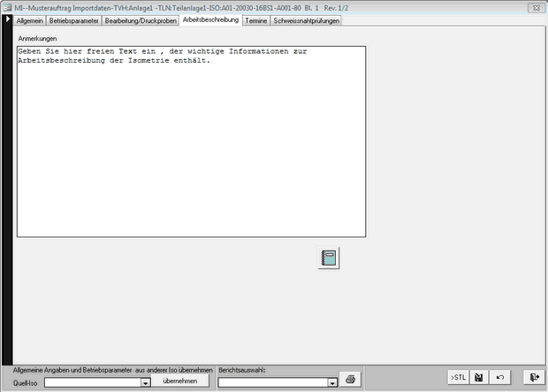Click the printer icon next to Berichtsauswahl

[350, 379]
